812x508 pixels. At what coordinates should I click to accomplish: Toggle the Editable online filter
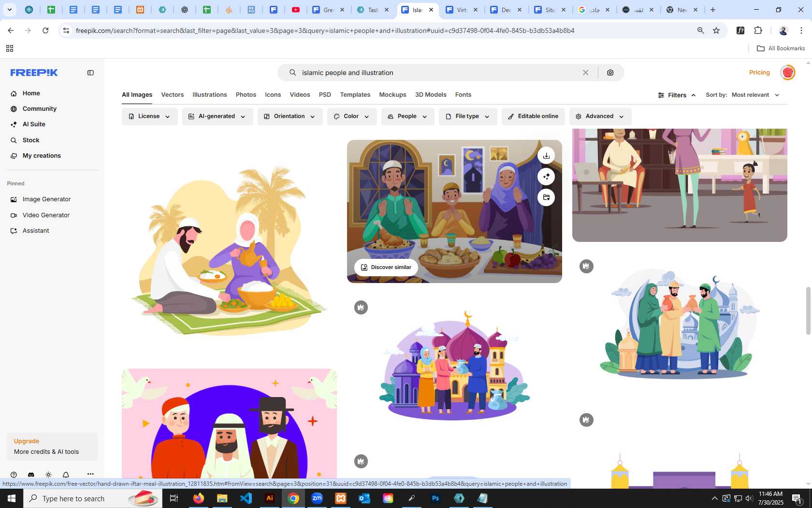(x=533, y=117)
